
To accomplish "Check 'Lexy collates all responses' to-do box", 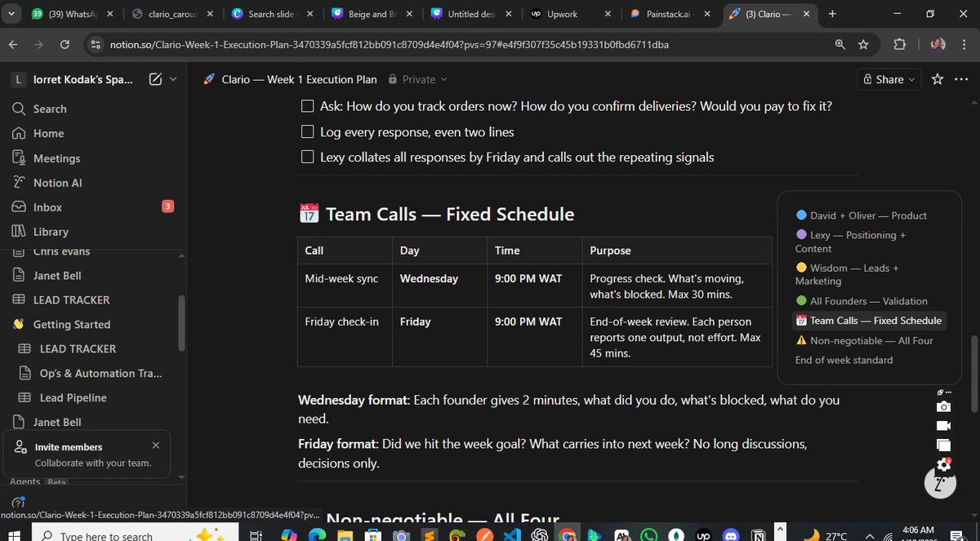I will coord(308,157).
